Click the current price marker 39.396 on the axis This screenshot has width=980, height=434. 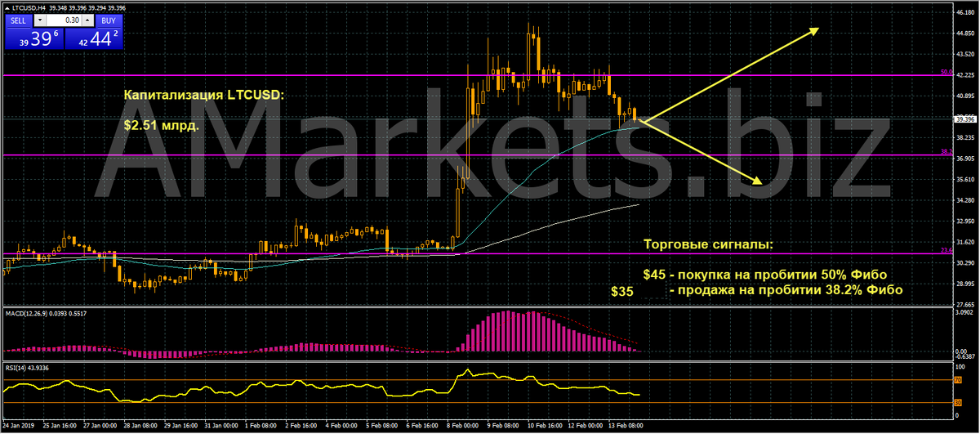point(964,120)
